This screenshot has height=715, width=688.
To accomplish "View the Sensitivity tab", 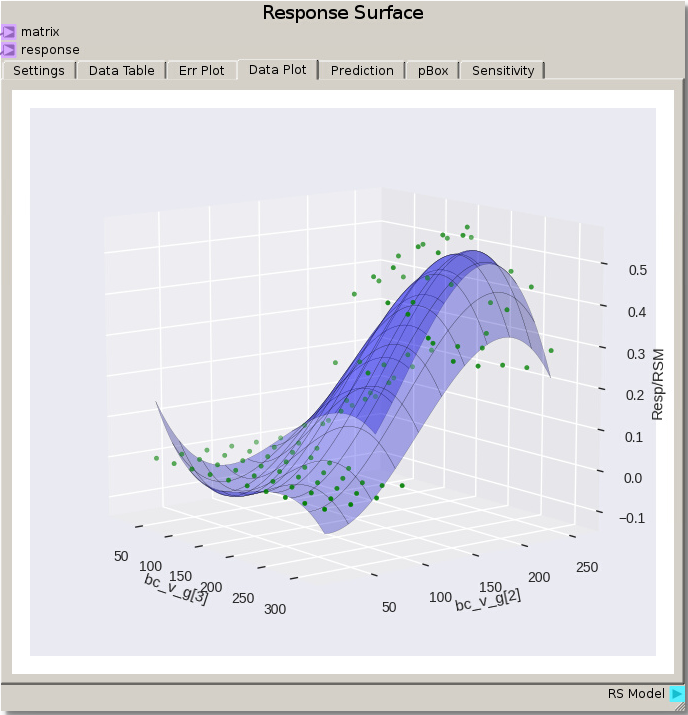I will [503, 71].
